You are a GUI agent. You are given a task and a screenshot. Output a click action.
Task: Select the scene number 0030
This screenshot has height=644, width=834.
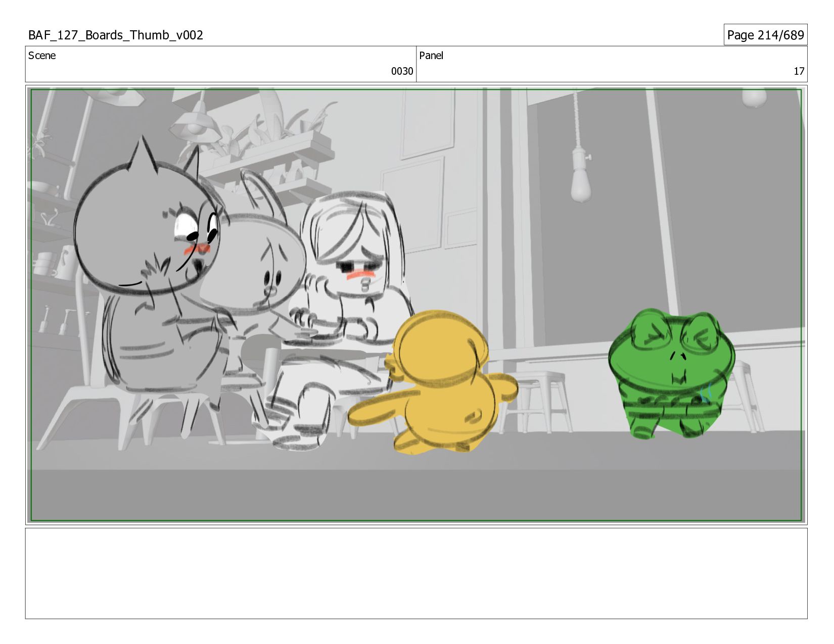[402, 71]
